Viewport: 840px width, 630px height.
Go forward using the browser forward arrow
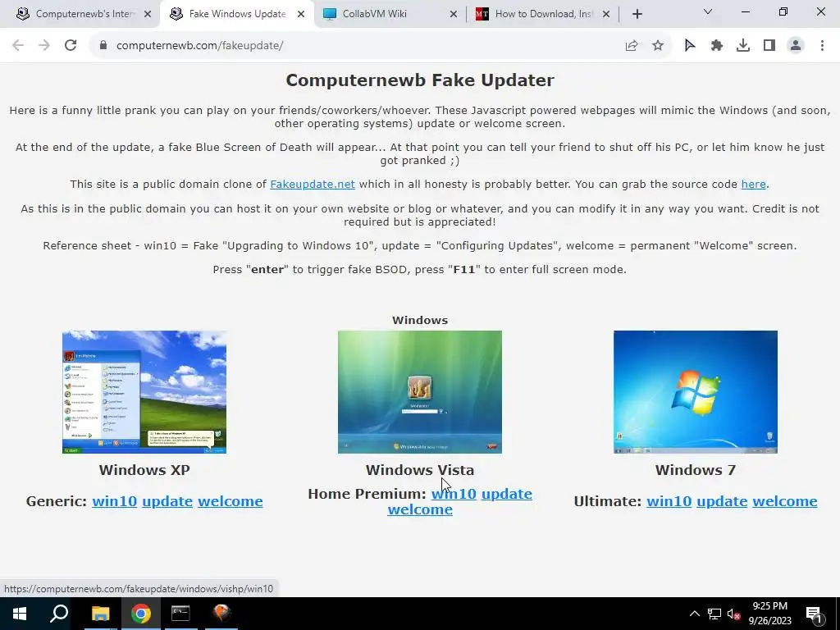[44, 46]
